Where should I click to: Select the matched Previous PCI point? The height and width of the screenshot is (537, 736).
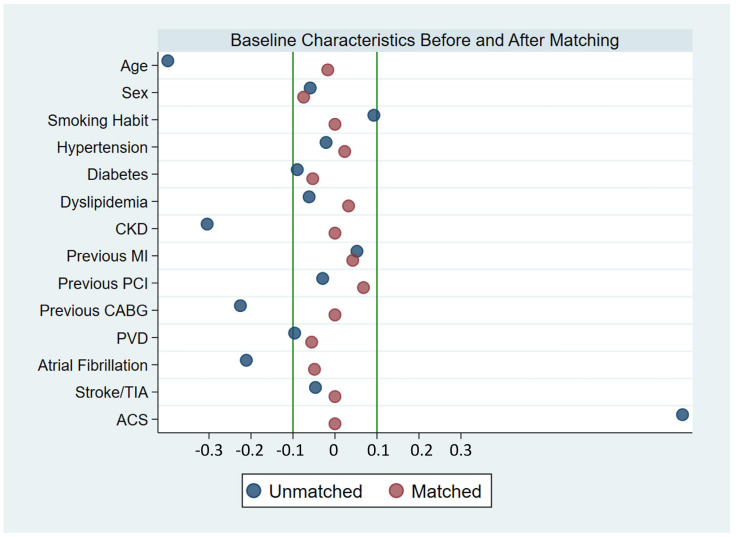[x=363, y=287]
